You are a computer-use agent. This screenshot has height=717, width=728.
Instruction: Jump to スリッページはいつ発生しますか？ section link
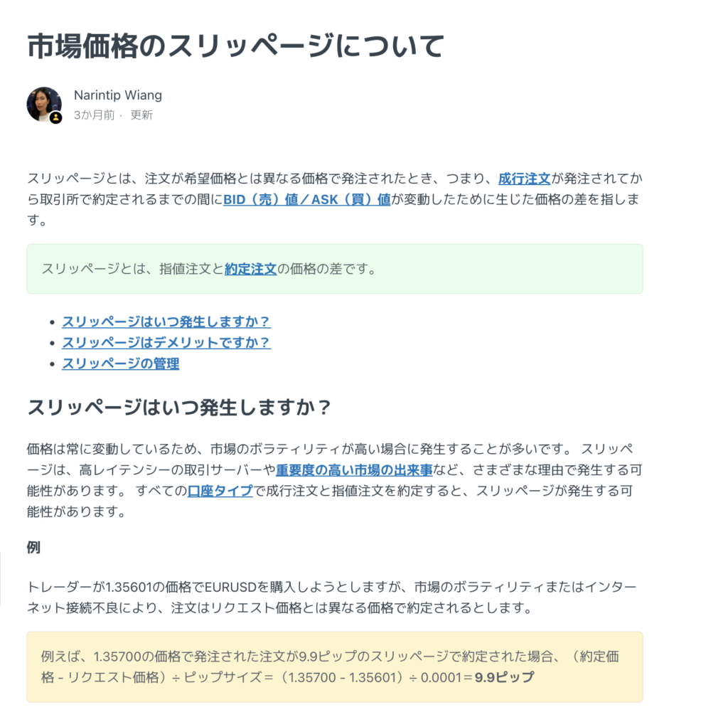pyautogui.click(x=166, y=322)
